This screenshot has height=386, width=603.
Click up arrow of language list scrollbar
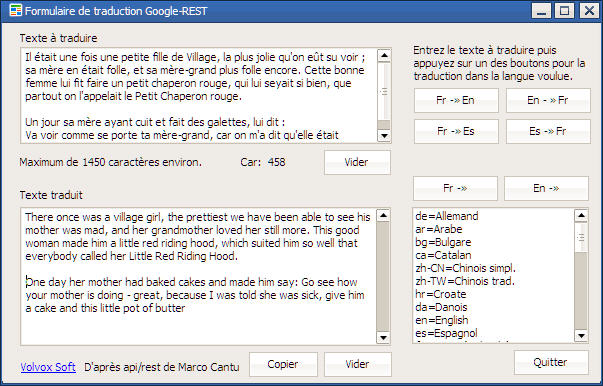point(581,216)
